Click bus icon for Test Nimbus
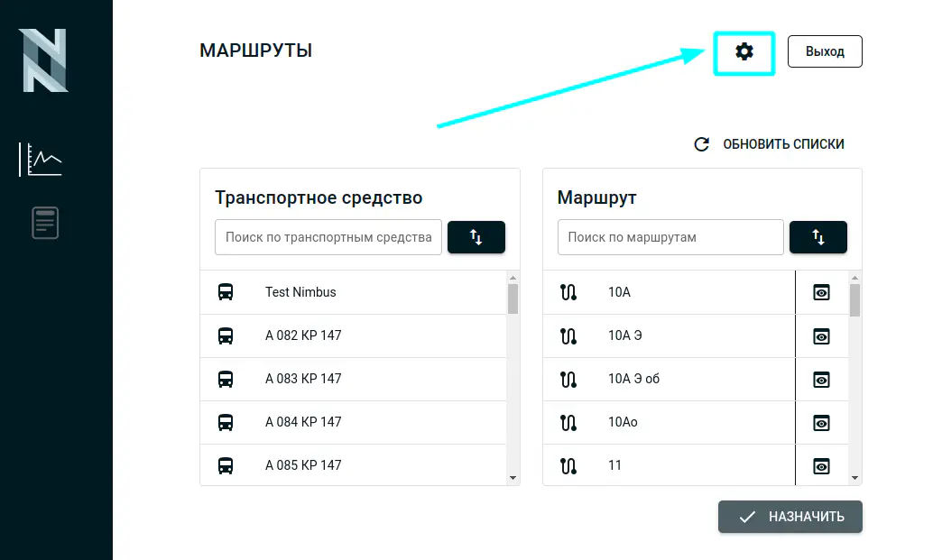The width and height of the screenshot is (933, 560). [x=226, y=292]
